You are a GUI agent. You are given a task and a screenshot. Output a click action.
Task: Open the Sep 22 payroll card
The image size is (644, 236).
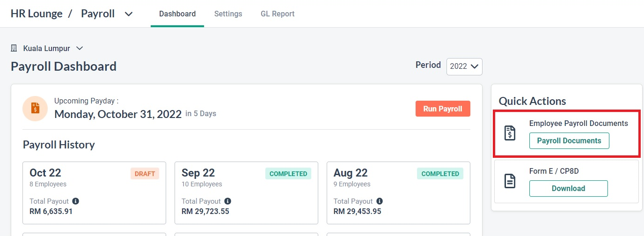(x=246, y=193)
